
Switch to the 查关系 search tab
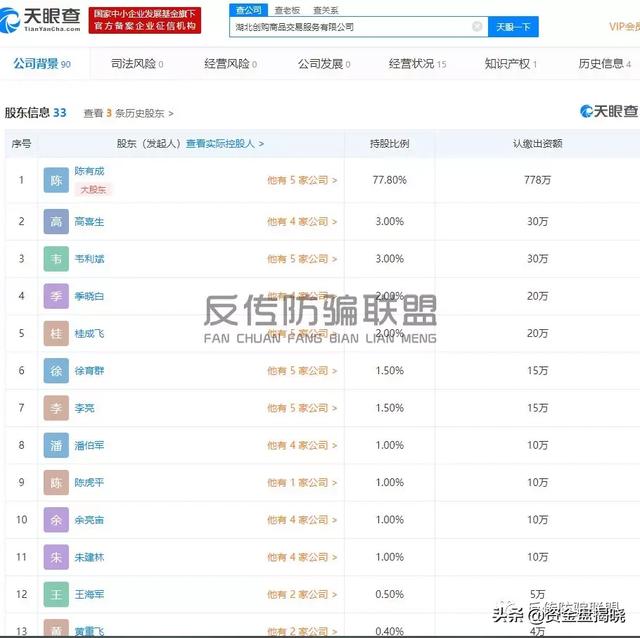325,10
